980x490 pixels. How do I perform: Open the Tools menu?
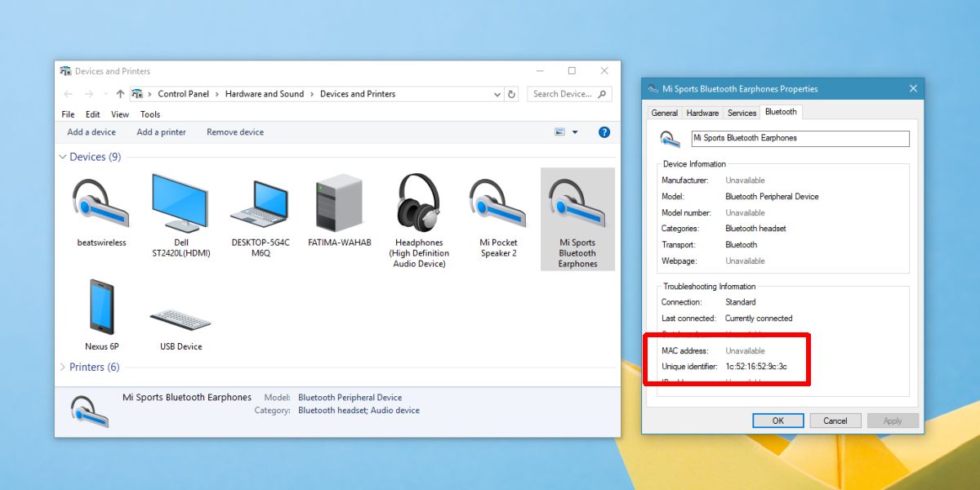[x=150, y=114]
